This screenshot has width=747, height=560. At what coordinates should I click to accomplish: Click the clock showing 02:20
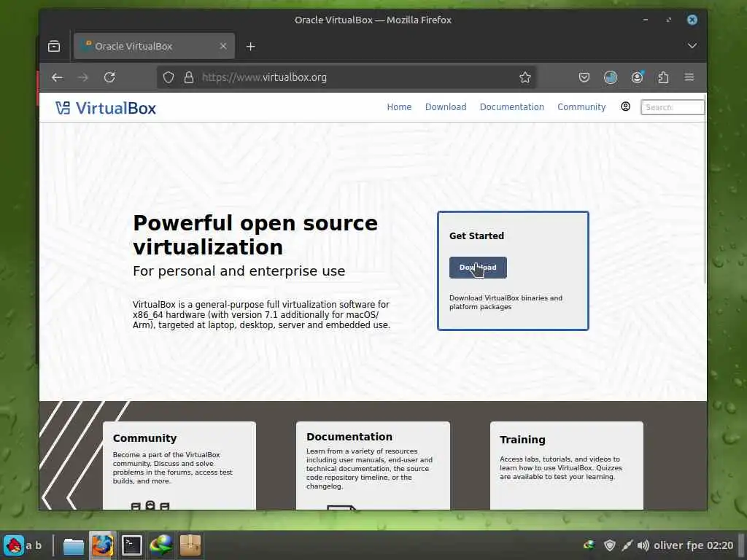[719, 545]
